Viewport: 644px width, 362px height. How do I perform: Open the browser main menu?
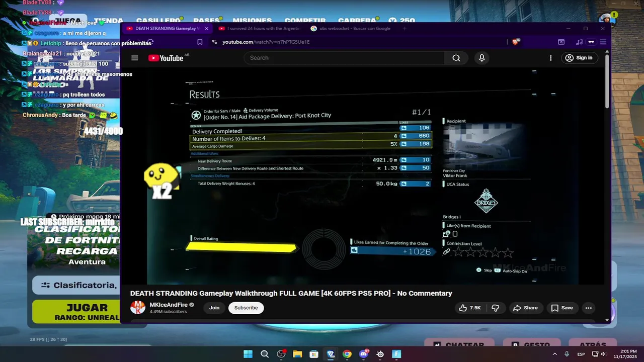tap(603, 42)
